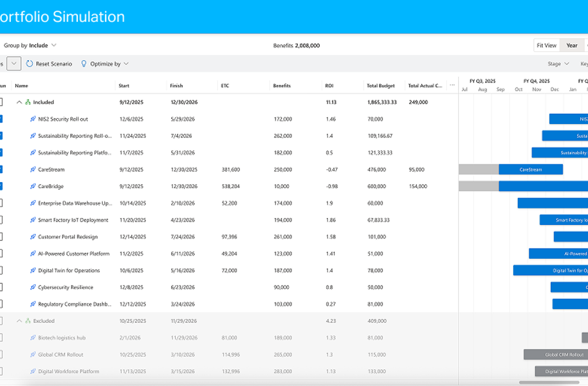Click the horizontal scrollbar under the timeline
Image resolution: width=588 pixels, height=386 pixels.
click(548, 382)
